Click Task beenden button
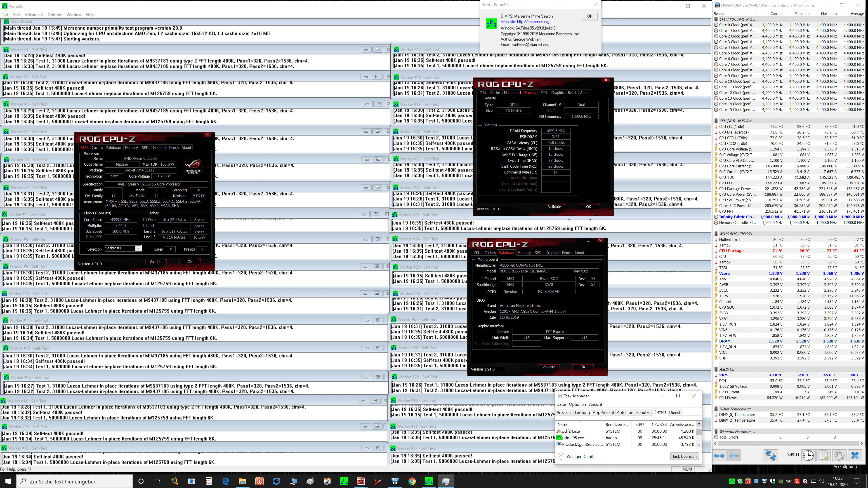Image resolution: width=868 pixels, height=488 pixels. pos(684,456)
